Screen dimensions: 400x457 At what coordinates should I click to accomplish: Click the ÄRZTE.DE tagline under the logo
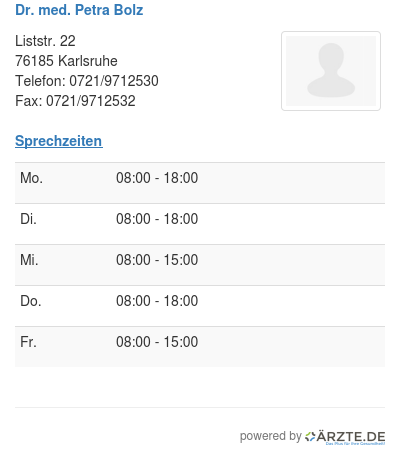click(355, 444)
